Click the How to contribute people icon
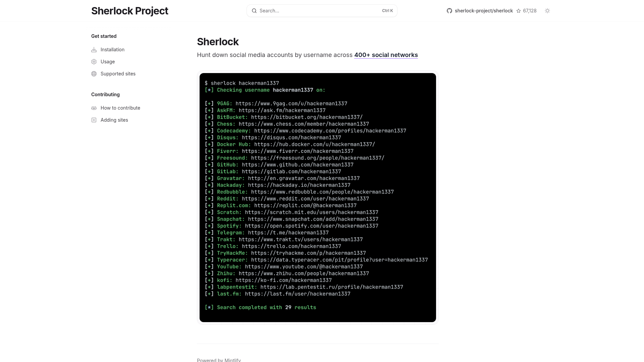The height and width of the screenshot is (362, 644). tap(94, 108)
